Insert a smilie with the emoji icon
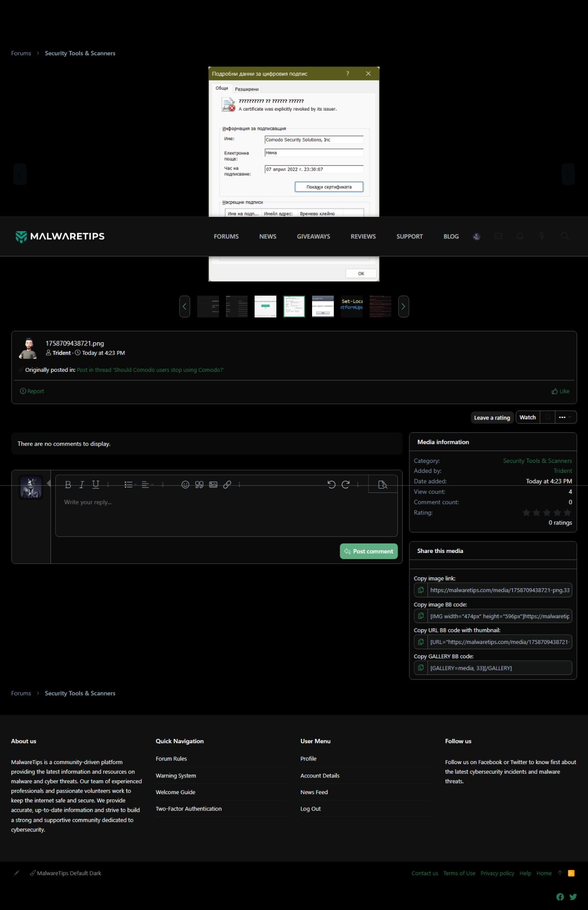This screenshot has height=910, width=588. 185,484
